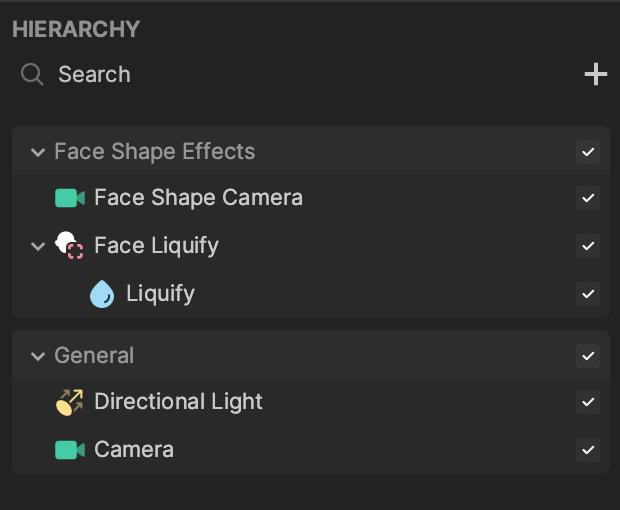Click the Face Liquify face-tracking icon
The width and height of the screenshot is (620, 510).
69,246
